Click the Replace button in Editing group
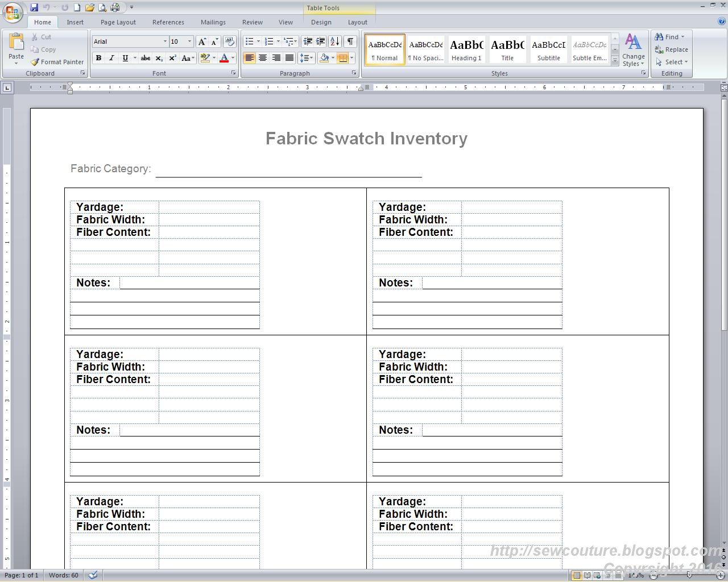Viewport: 728px width, 582px height. coord(672,49)
